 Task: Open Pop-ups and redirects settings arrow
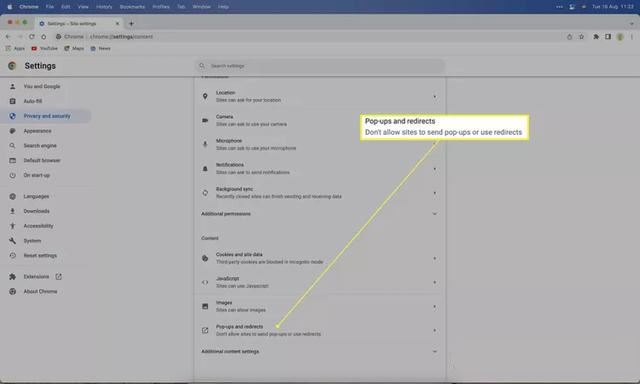click(434, 330)
